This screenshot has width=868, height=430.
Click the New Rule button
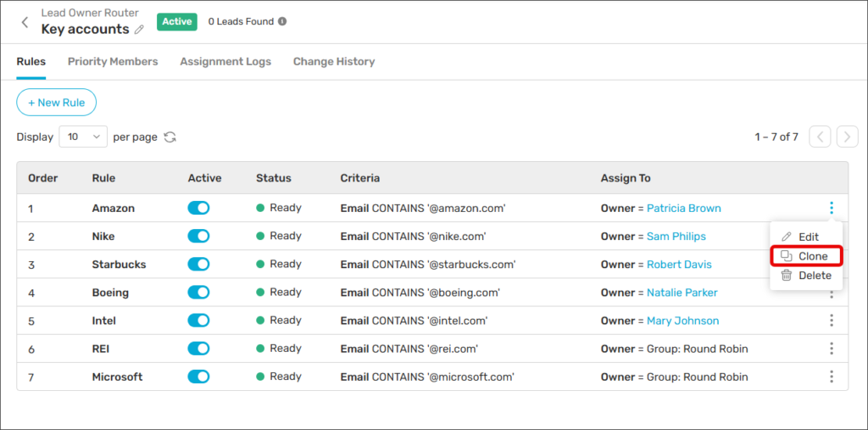(x=56, y=103)
